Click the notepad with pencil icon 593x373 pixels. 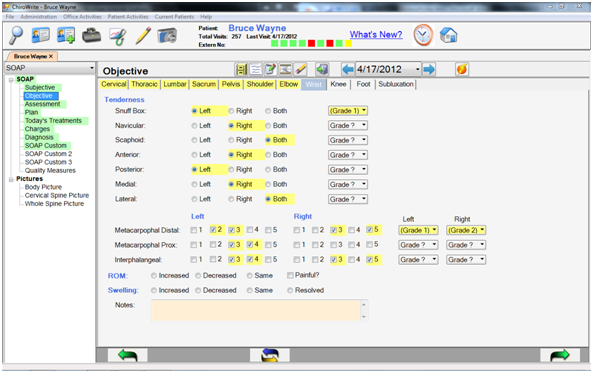[270, 69]
